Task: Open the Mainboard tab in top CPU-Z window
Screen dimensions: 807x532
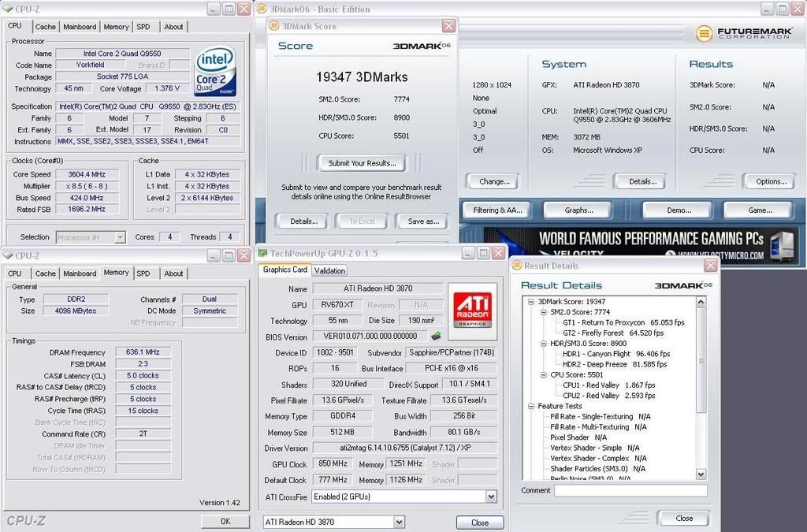Action: pyautogui.click(x=80, y=27)
